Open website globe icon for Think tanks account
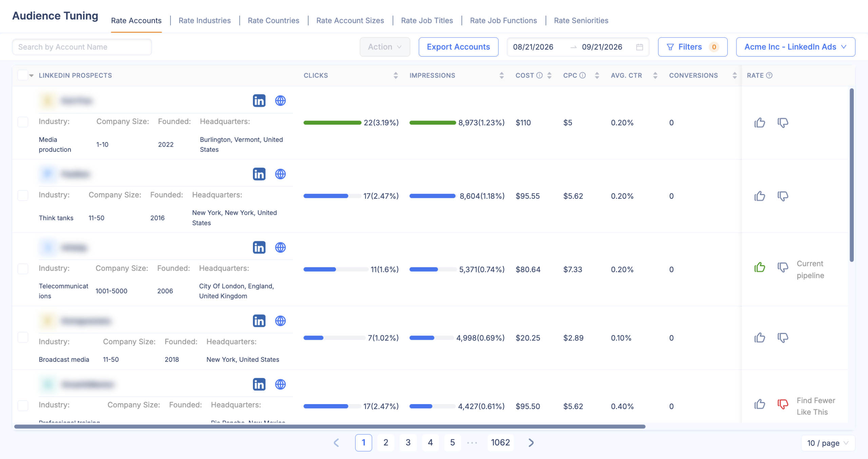 (x=280, y=174)
